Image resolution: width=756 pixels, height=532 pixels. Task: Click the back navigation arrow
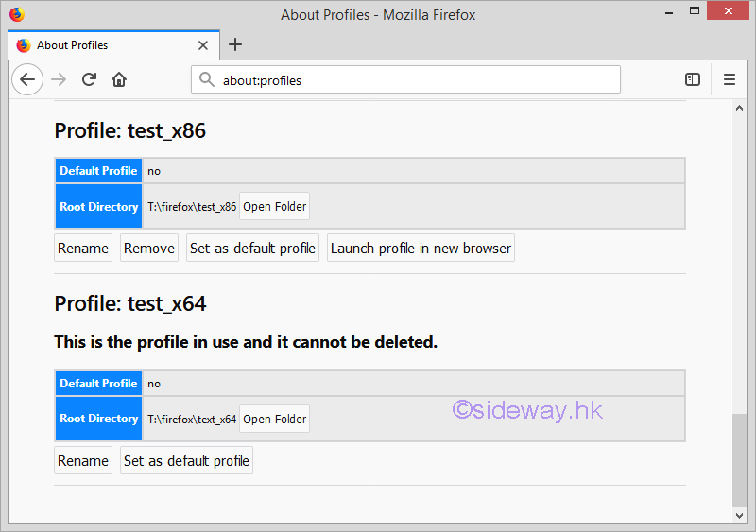coord(27,80)
